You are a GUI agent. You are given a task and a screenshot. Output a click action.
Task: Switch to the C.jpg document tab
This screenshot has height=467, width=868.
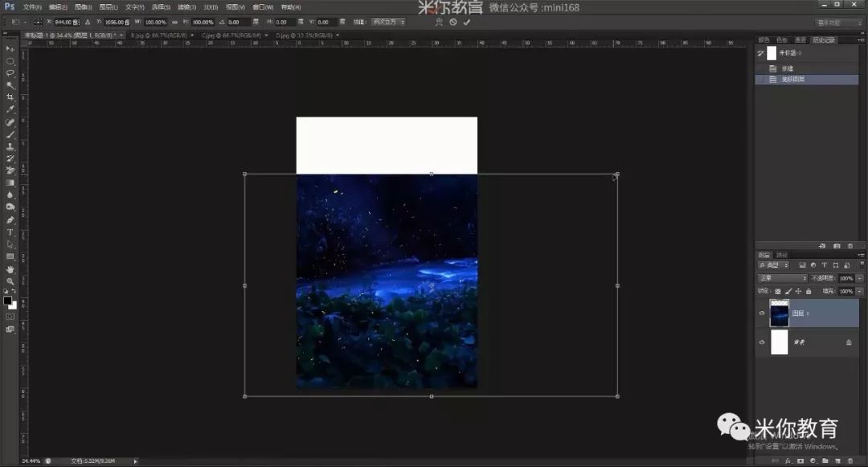tap(231, 35)
